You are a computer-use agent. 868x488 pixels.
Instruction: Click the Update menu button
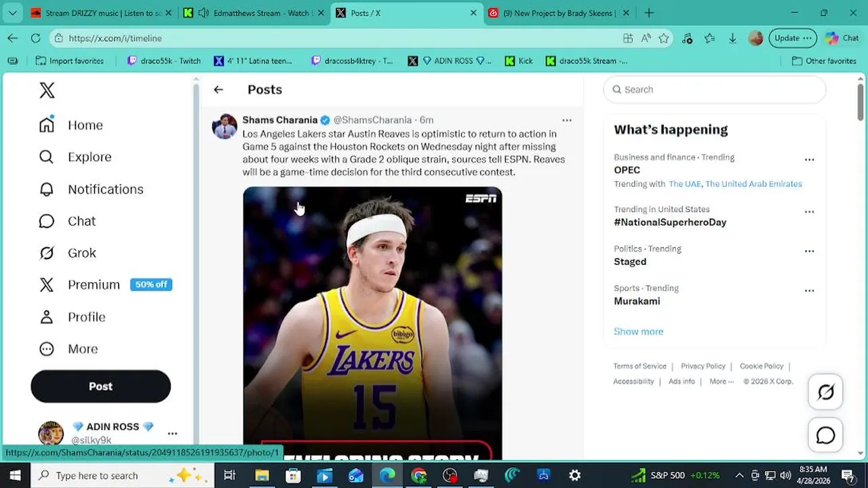(x=793, y=39)
